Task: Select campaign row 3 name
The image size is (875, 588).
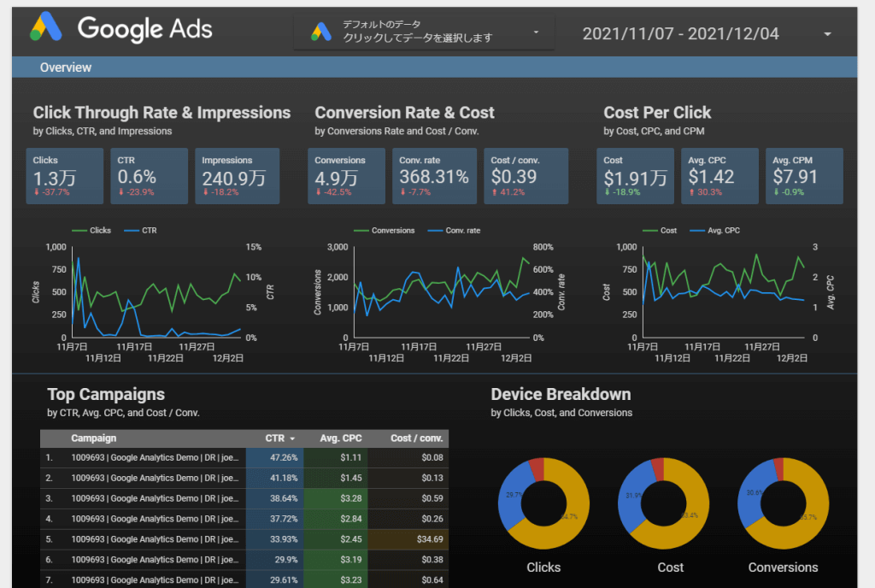Action: 156,499
